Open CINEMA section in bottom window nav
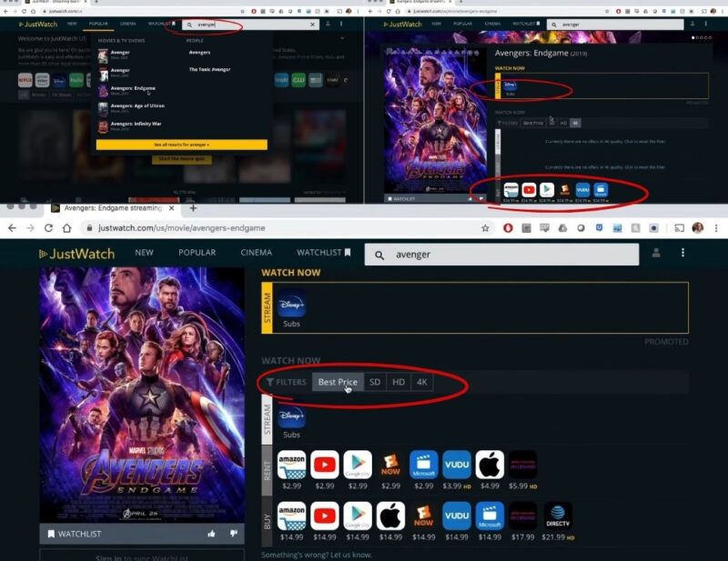The width and height of the screenshot is (728, 561). [x=257, y=253]
